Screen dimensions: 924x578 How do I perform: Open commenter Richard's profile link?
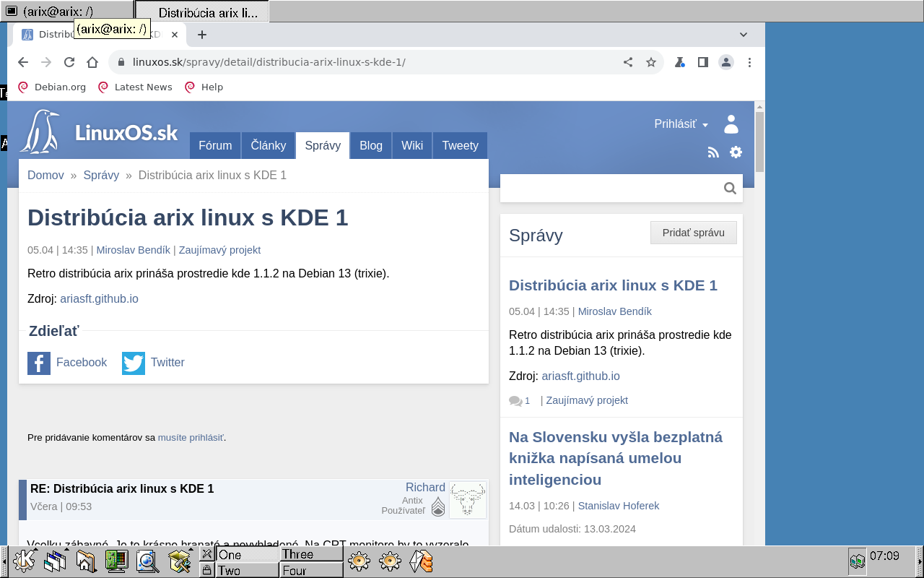425,488
